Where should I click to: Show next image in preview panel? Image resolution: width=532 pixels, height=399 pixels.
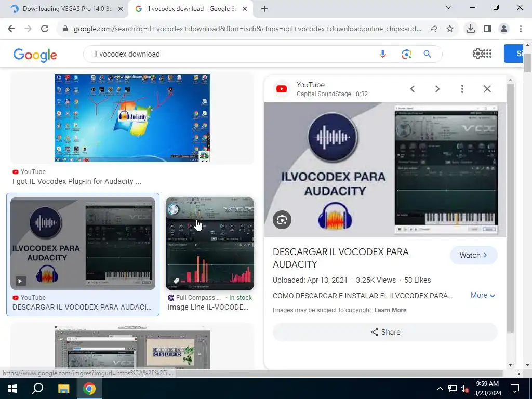[437, 89]
